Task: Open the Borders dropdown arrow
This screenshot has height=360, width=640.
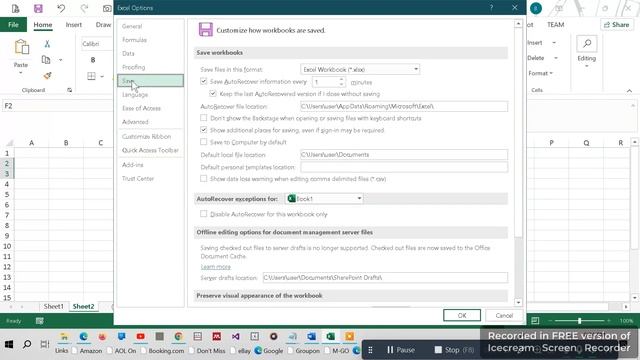Action: pyautogui.click(x=102, y=76)
